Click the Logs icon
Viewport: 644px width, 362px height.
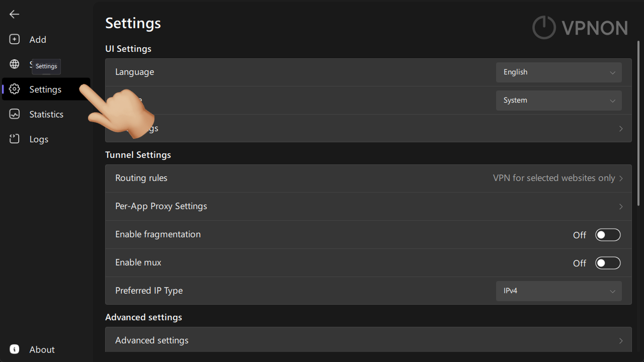pos(15,139)
